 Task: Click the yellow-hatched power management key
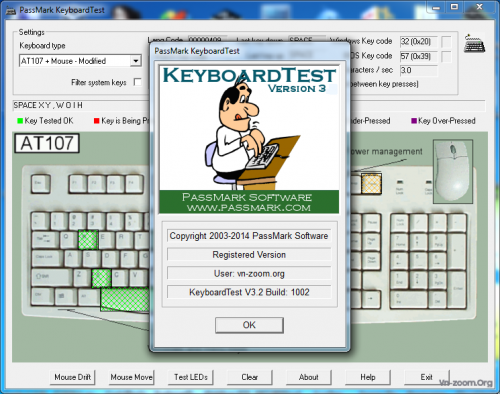[x=371, y=184]
